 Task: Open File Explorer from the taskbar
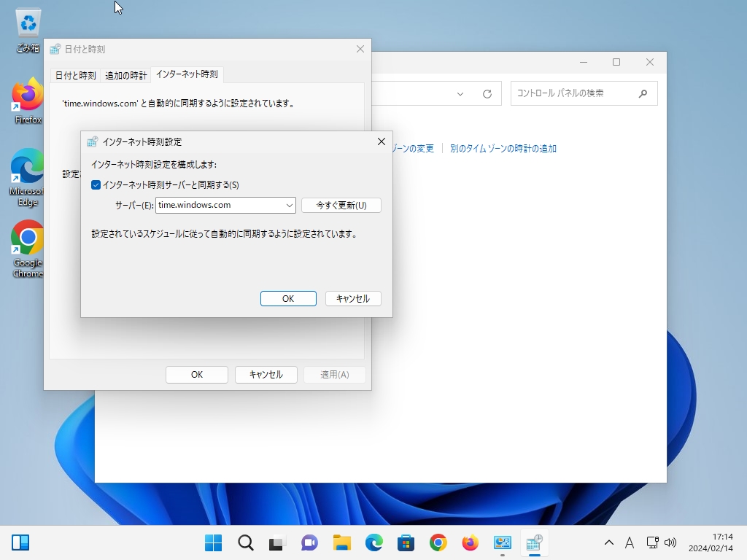[x=342, y=542]
